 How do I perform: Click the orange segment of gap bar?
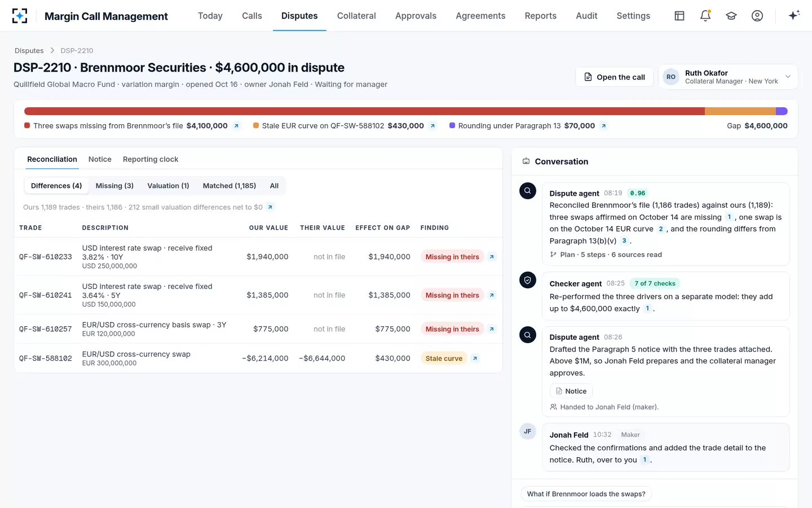click(x=740, y=111)
